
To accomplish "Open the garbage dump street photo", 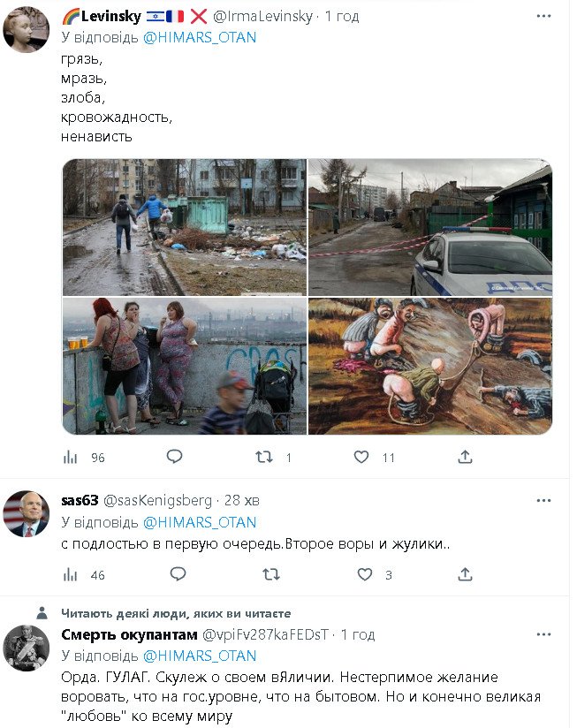I will point(185,227).
